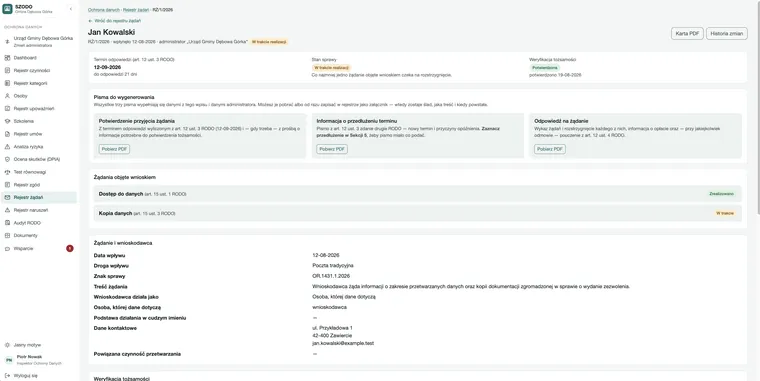The height and width of the screenshot is (381, 760).
Task: Click the Test równowagi scales icon
Action: [x=7, y=172]
